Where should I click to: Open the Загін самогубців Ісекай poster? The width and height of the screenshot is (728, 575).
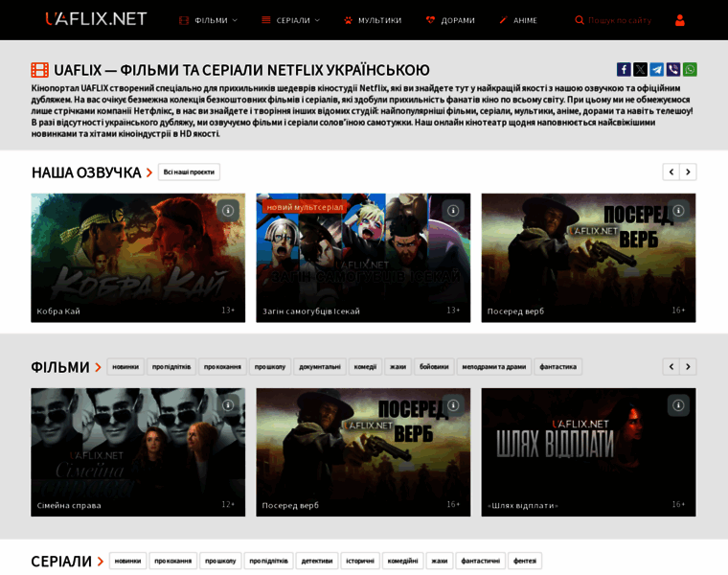[363, 258]
